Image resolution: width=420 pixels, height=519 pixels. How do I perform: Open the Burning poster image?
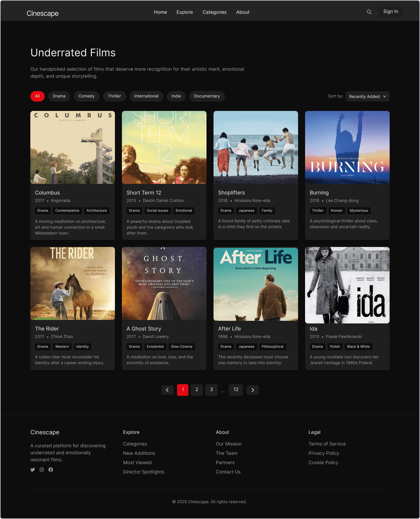coord(347,147)
